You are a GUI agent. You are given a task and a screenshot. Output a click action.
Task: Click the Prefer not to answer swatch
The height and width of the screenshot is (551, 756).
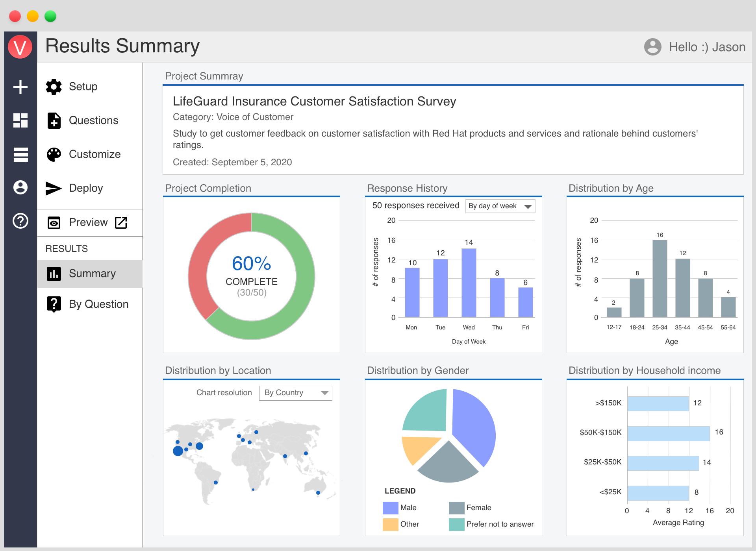(x=456, y=524)
